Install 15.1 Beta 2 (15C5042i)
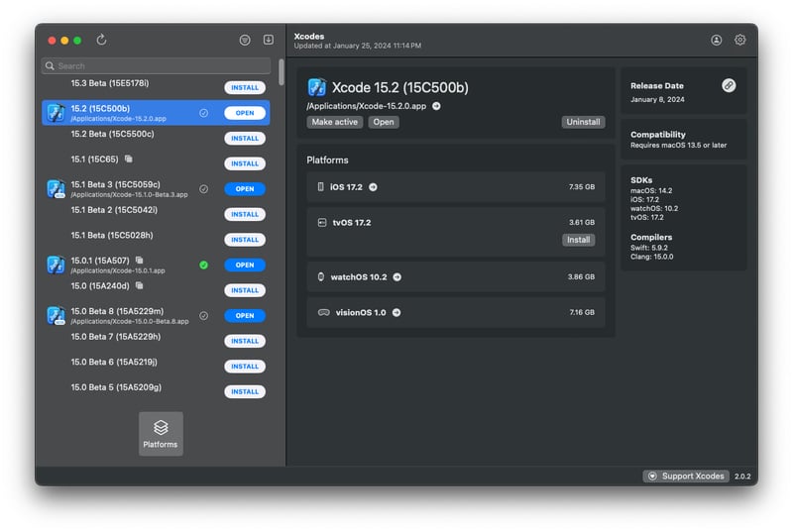Image resolution: width=793 pixels, height=532 pixels. 245,214
